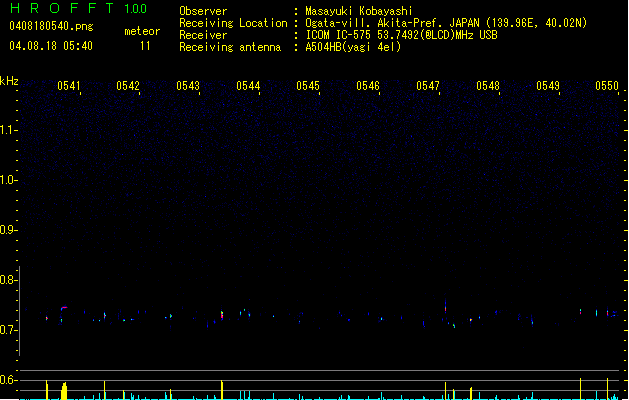Click the 'Observer' field label
Viewport: 629px width, 400px height.
[203, 11]
